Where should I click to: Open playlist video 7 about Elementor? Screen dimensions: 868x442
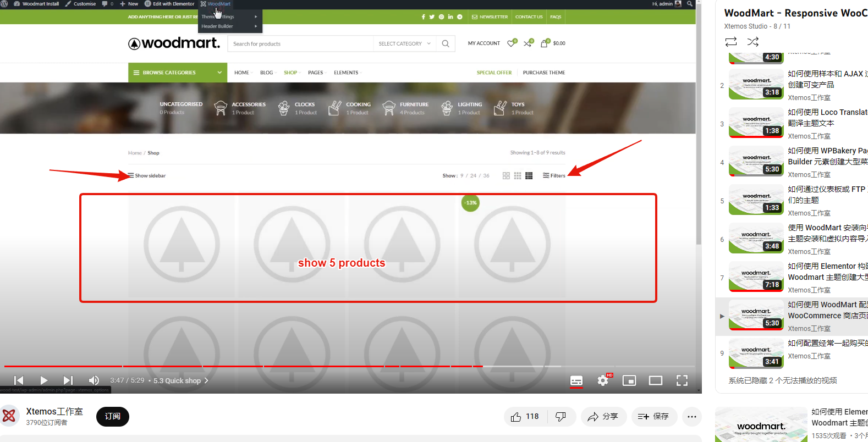792,278
